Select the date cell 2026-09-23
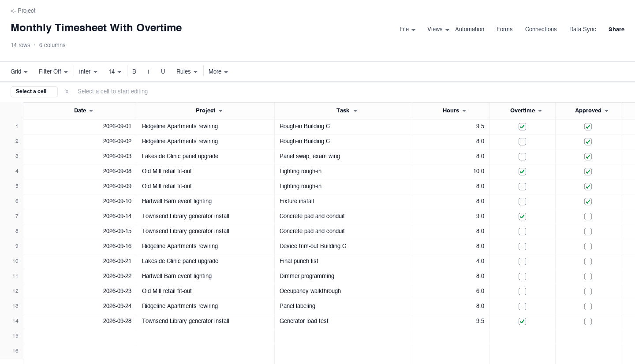Viewport: 635px width, 364px height. [x=80, y=291]
